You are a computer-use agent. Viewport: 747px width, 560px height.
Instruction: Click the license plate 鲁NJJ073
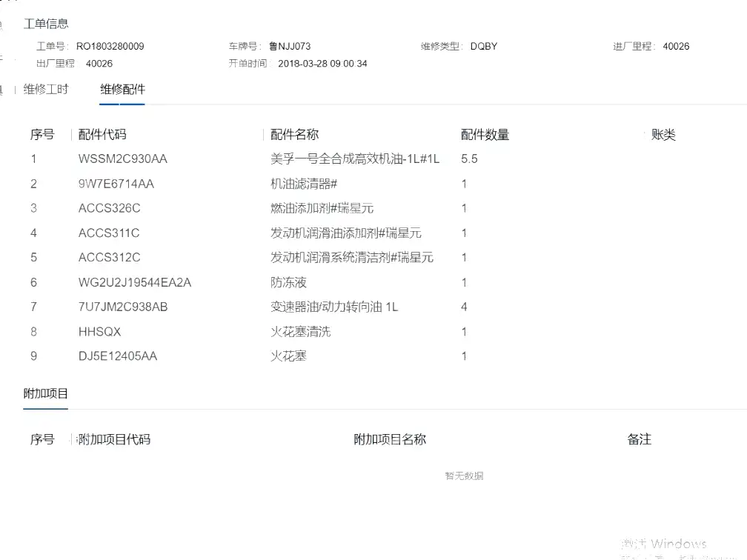pyautogui.click(x=290, y=46)
